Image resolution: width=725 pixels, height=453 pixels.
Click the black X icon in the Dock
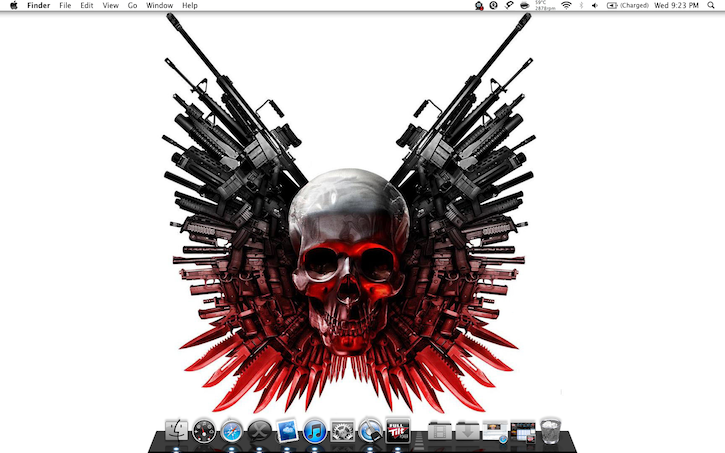click(259, 431)
